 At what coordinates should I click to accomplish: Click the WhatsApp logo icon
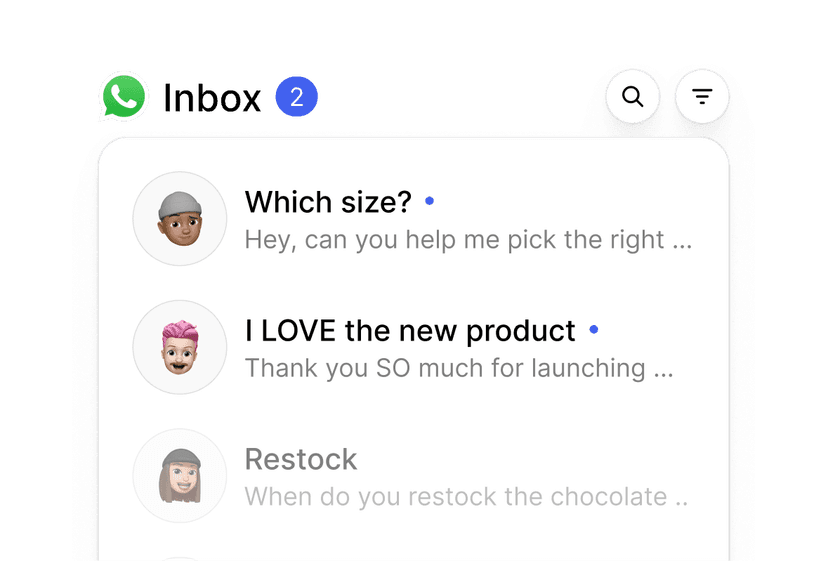[x=124, y=97]
